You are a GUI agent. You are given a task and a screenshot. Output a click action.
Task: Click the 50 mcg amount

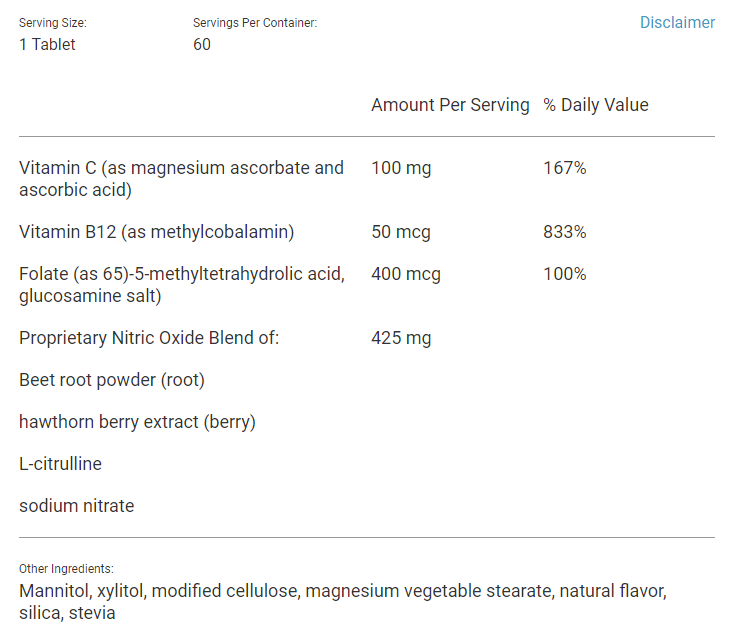(x=401, y=232)
